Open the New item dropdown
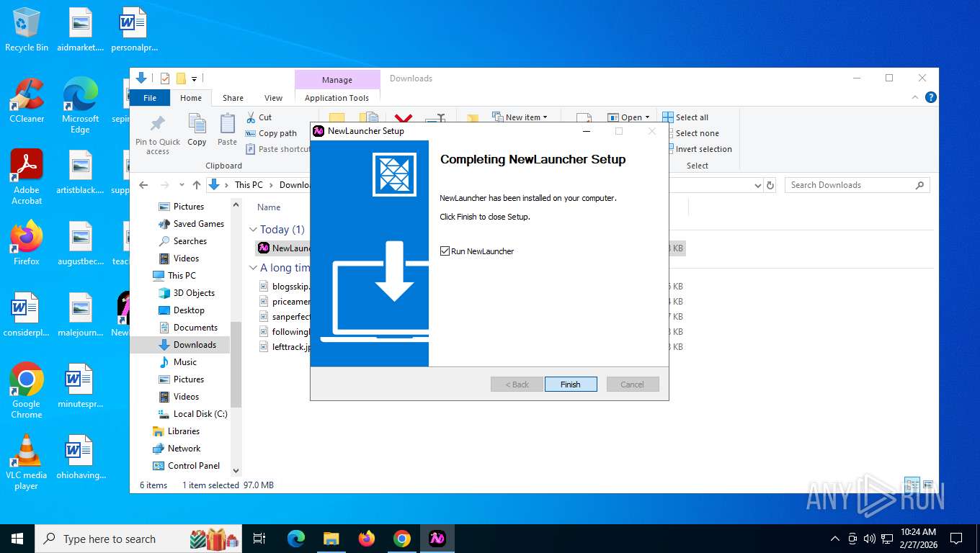 [x=520, y=117]
